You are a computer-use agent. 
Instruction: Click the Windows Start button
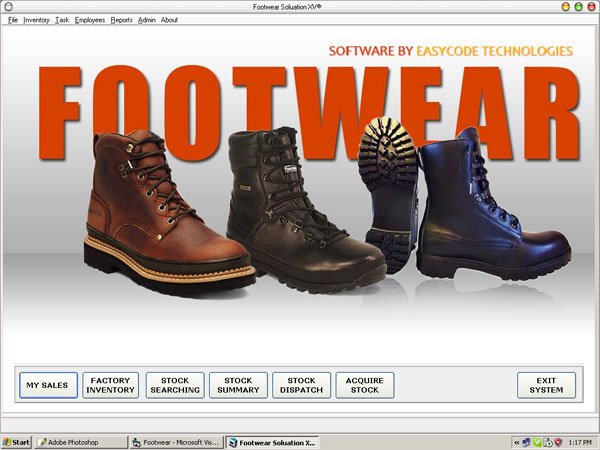pos(17,441)
